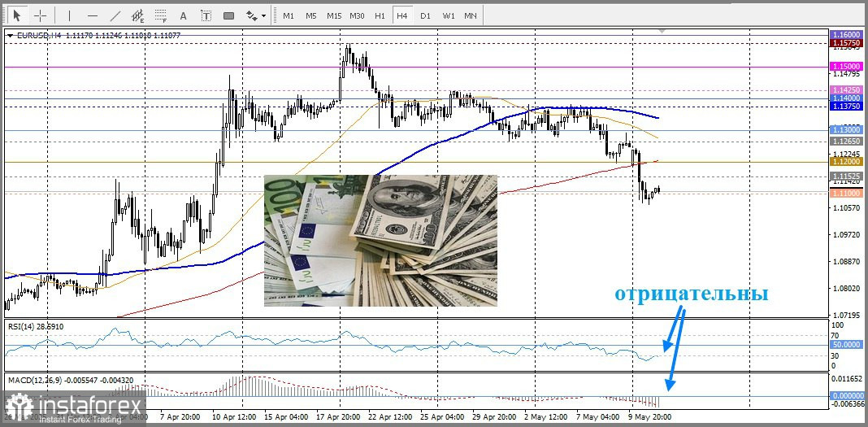Screen dimensions: 868x427
Task: Click the 1.10570 price axis value
Action: (846, 208)
